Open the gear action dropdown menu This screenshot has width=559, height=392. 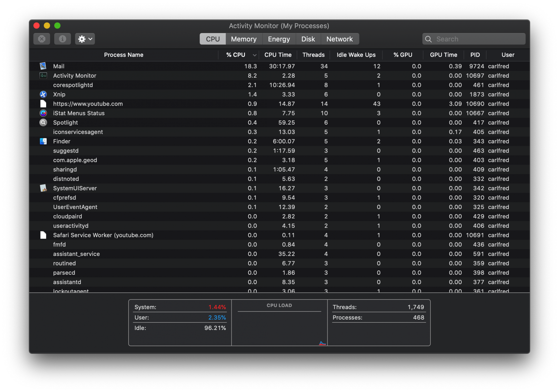[85, 39]
